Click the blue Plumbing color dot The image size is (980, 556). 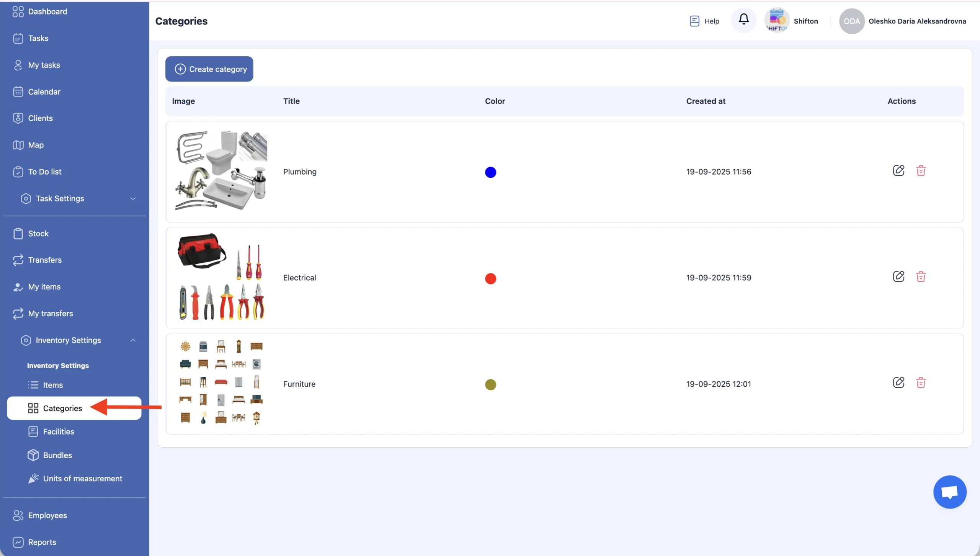(x=490, y=172)
